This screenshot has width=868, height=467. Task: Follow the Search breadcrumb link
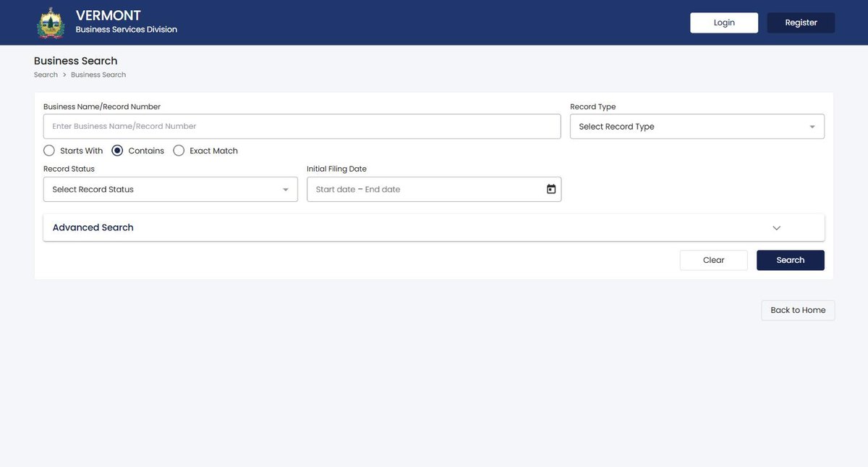click(x=46, y=75)
